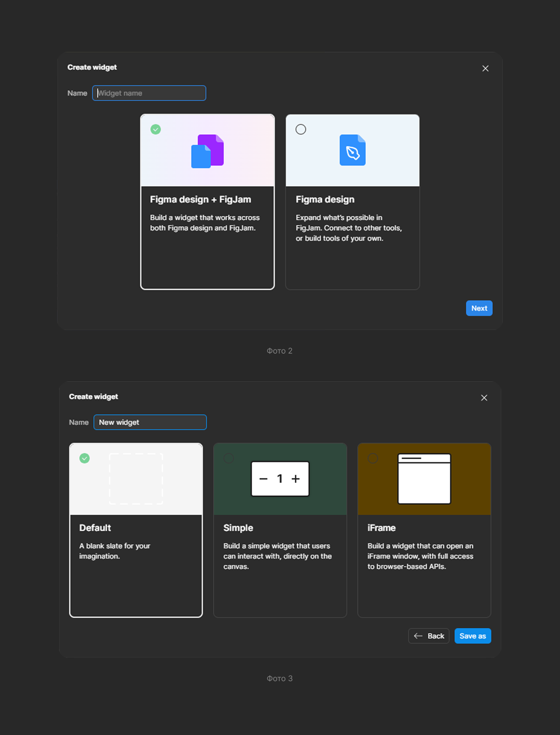Click the Name label beside New widget field

(x=79, y=422)
